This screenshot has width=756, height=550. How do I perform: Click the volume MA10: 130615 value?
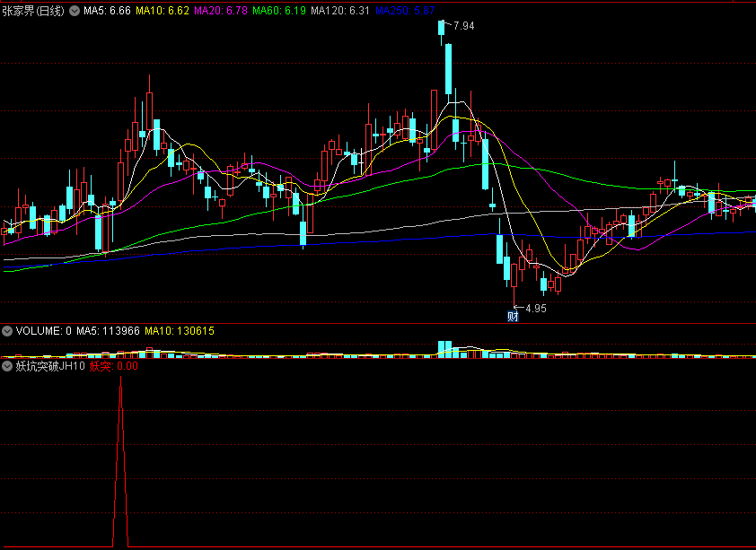180,331
